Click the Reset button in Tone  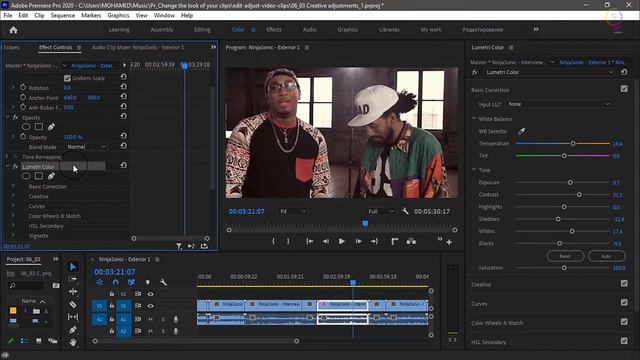click(x=565, y=256)
